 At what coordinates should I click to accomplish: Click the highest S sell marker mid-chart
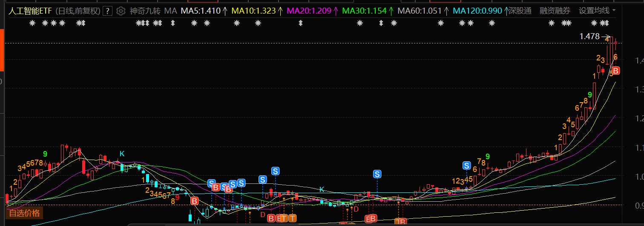[x=275, y=171]
